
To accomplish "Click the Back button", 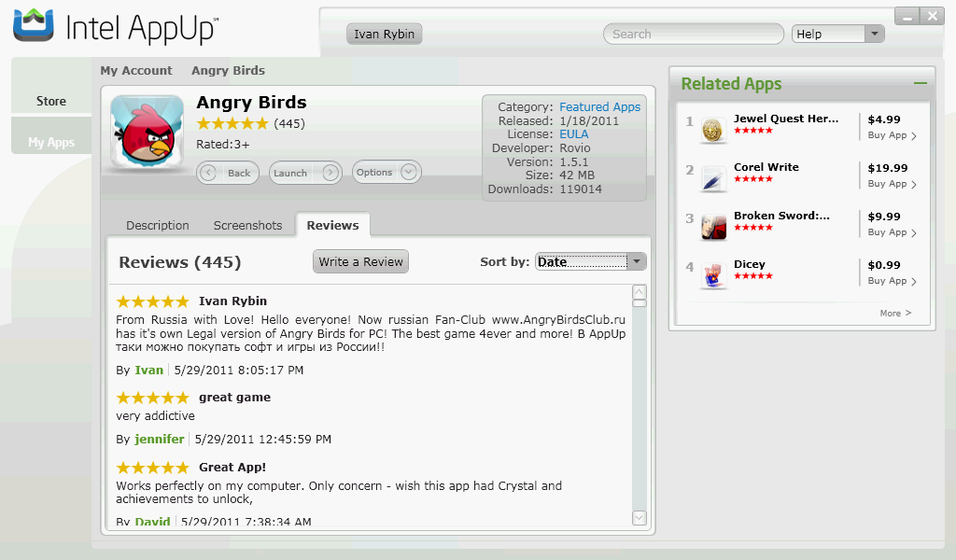I will click(228, 173).
